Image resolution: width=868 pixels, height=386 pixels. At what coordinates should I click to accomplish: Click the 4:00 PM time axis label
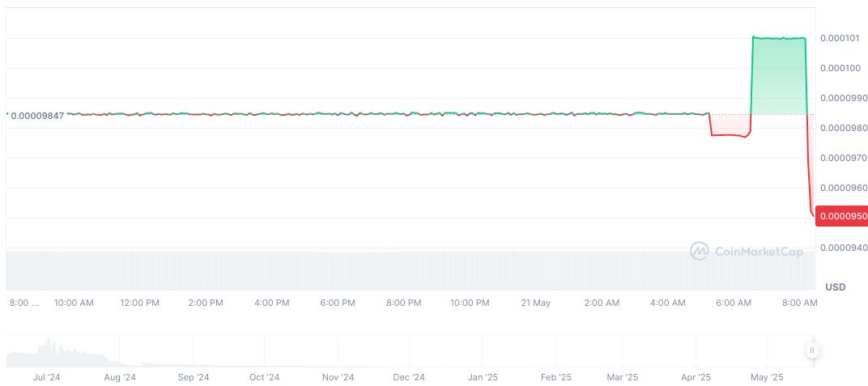tap(271, 303)
